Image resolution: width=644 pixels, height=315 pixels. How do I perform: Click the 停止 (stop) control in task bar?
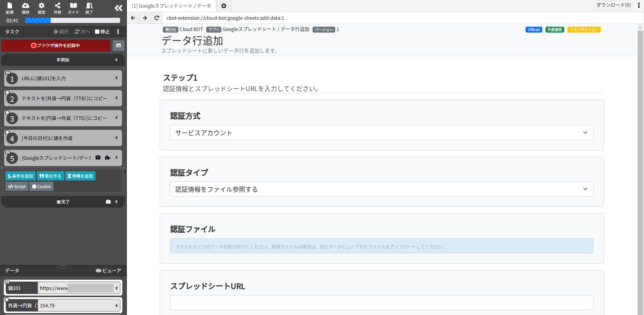pyautogui.click(x=102, y=31)
